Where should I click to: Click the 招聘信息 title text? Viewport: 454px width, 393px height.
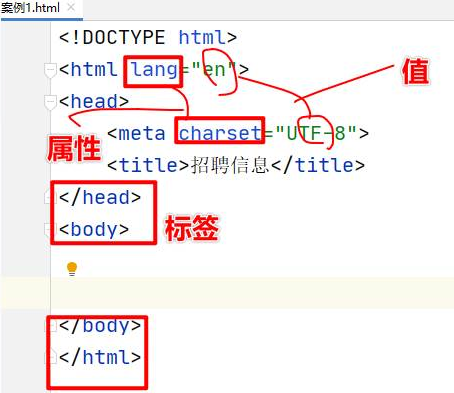pos(230,165)
